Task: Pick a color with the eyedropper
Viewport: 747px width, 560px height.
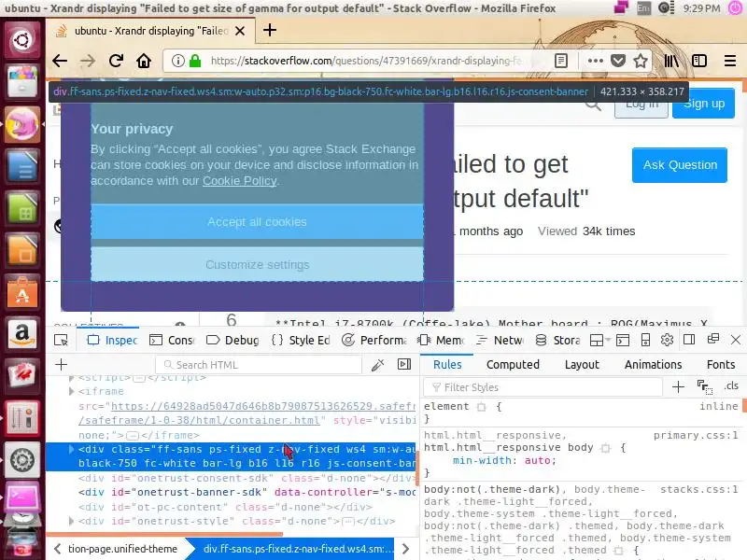Action: (x=378, y=365)
